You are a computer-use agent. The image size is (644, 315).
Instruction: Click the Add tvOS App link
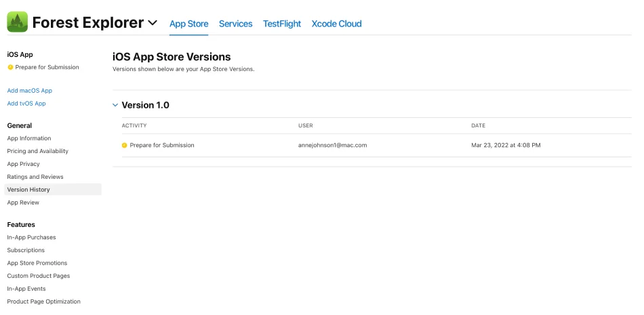[x=26, y=104]
